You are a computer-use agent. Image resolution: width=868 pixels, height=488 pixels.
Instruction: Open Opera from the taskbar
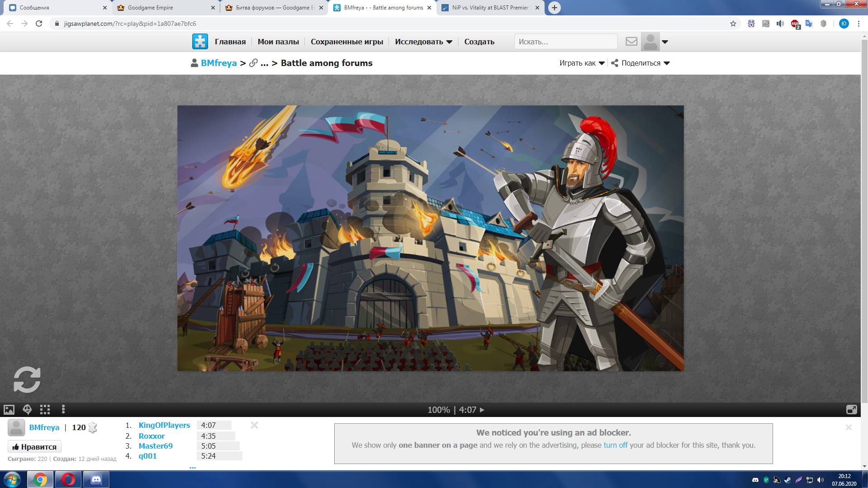[x=68, y=479]
